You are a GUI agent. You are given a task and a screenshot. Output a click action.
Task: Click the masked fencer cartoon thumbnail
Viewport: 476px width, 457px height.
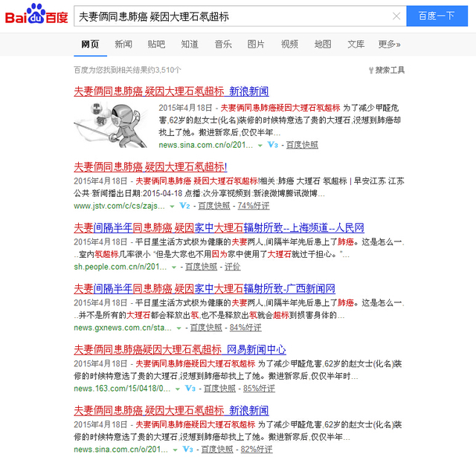pos(112,125)
